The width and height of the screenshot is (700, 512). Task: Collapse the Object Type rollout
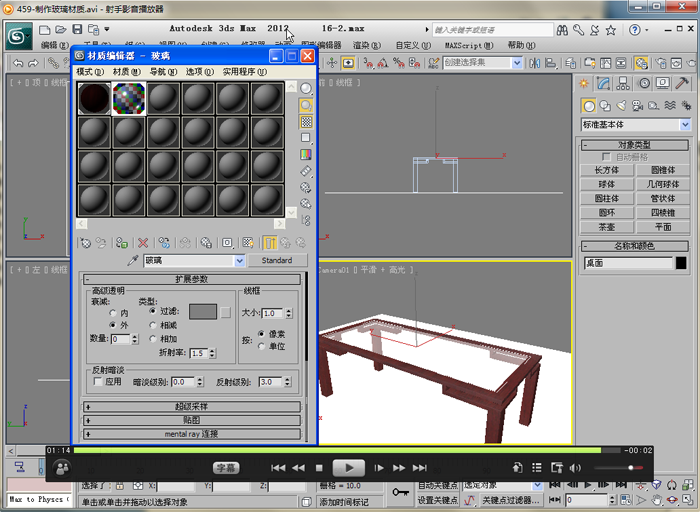pos(634,145)
